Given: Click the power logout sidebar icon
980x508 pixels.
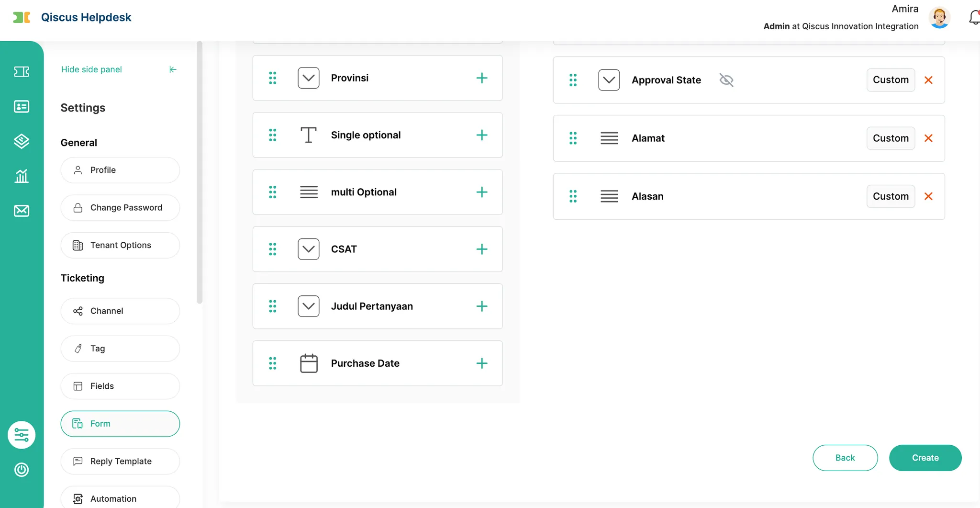Looking at the screenshot, I should [22, 470].
